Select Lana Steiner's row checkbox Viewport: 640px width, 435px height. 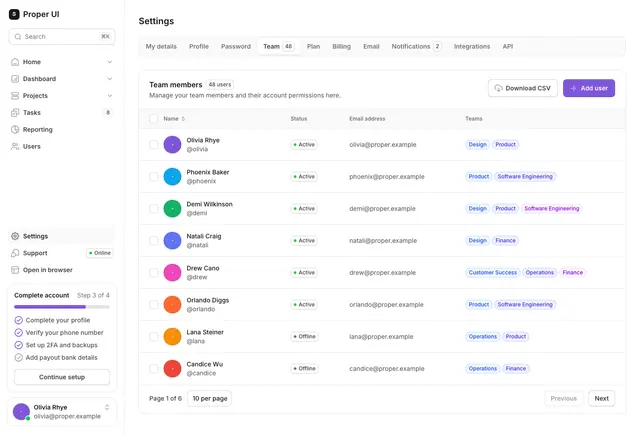coord(153,337)
